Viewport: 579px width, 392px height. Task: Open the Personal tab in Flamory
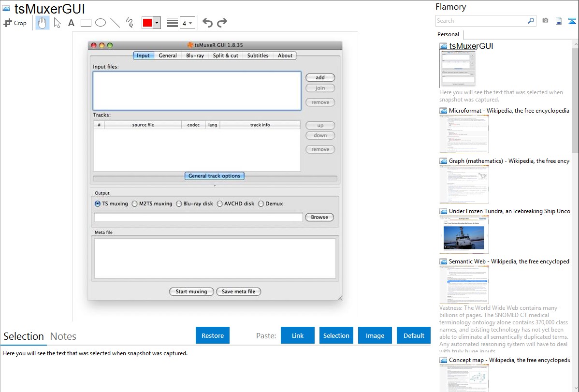tap(448, 34)
